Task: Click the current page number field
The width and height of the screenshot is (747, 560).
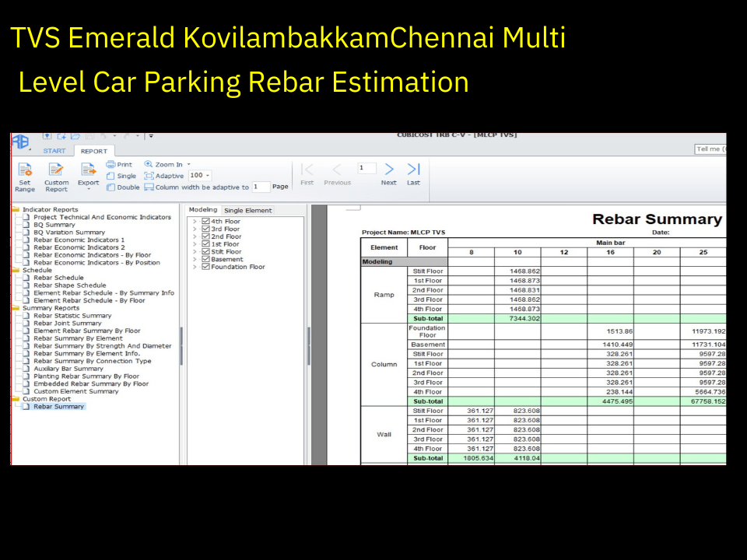Action: (366, 168)
